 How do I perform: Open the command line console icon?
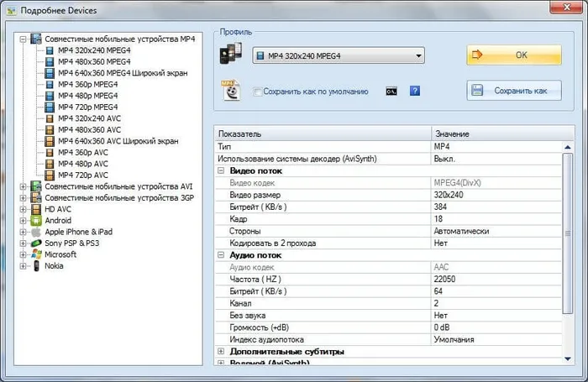pyautogui.click(x=391, y=92)
